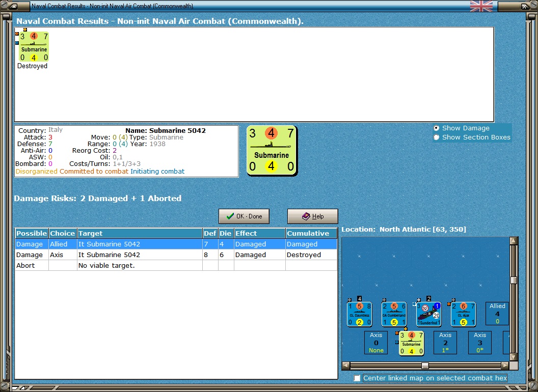Click the 'Destroyed' label under the submarine

click(32, 66)
